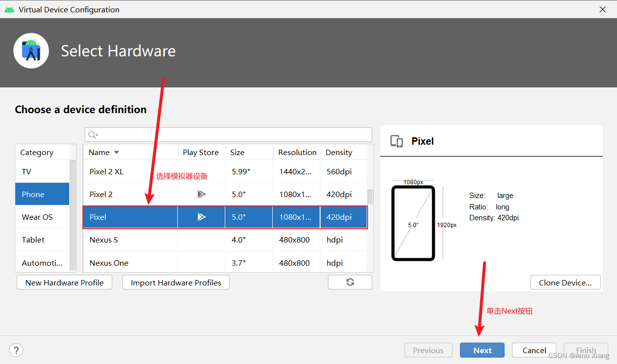Click the Resolution column header
Viewport: 617px width, 364px height.
pos(297,152)
